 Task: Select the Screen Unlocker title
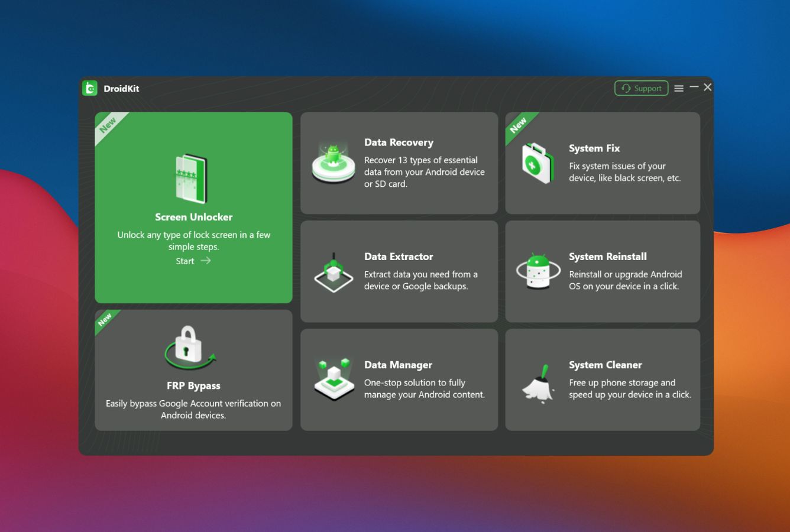click(193, 217)
